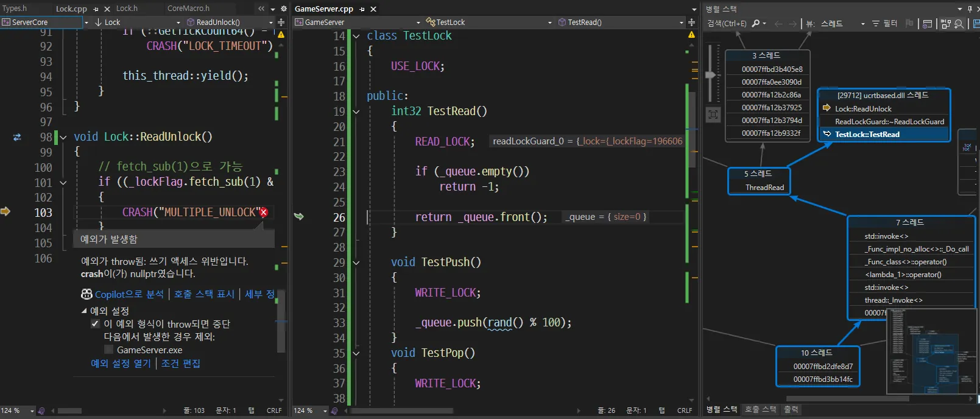This screenshot has width=980, height=419.
Task: Collapse the TestRead function at line 19
Action: pyautogui.click(x=356, y=111)
